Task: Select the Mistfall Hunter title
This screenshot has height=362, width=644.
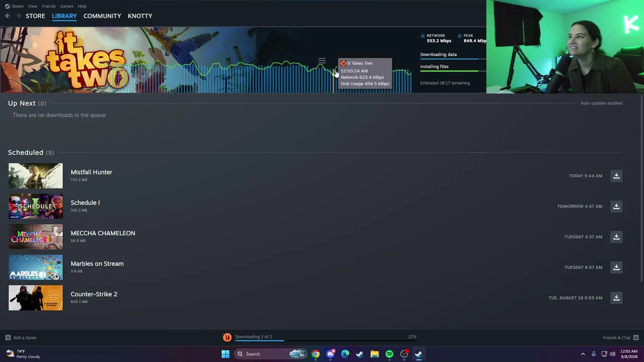Action: pos(92,172)
